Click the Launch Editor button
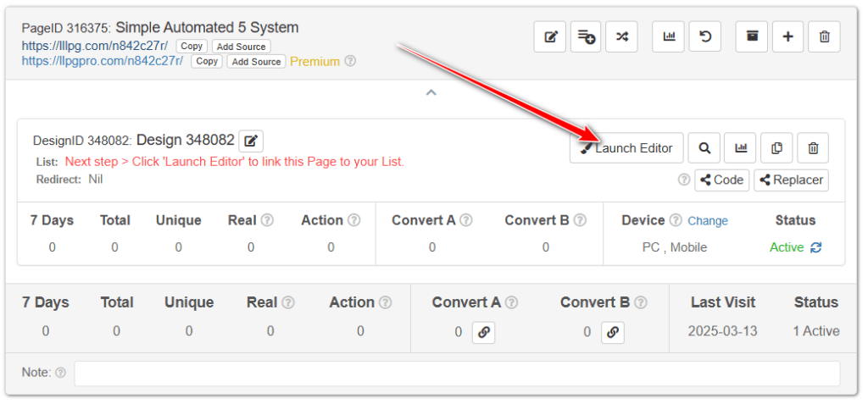 pos(626,147)
